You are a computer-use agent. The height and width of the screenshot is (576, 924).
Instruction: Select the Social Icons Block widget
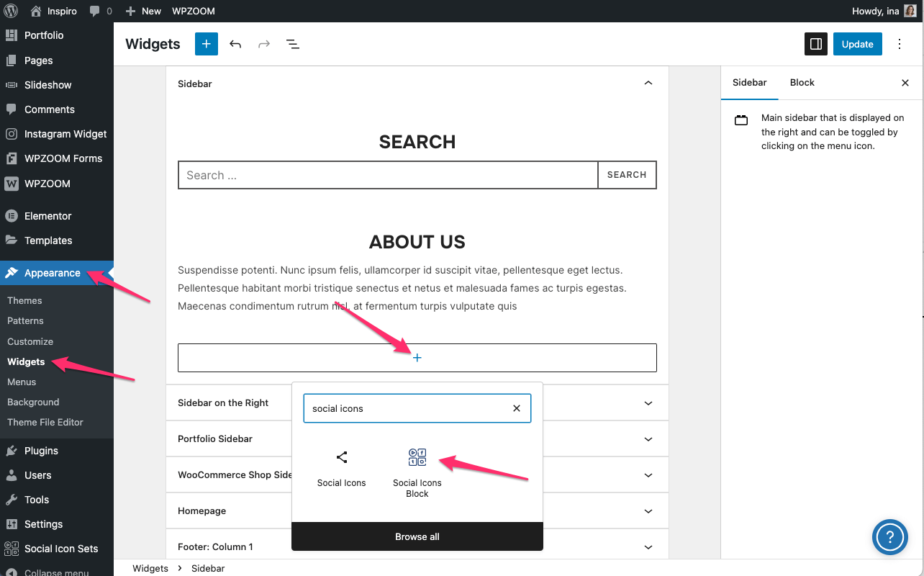[417, 472]
